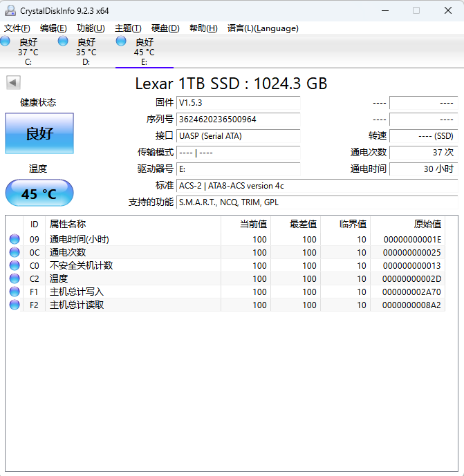Click the CrystalDiskInfo app icon in title bar
The height and width of the screenshot is (476, 464).
[x=10, y=10]
